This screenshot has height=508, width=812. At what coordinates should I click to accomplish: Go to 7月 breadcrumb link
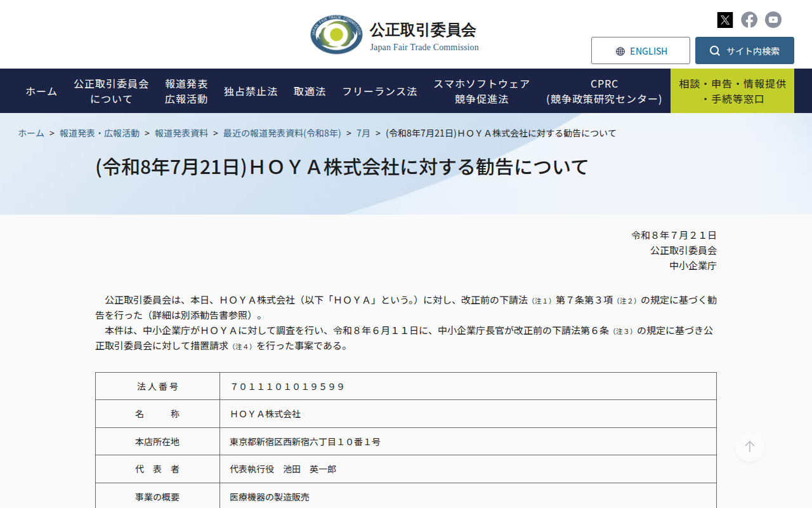click(363, 133)
